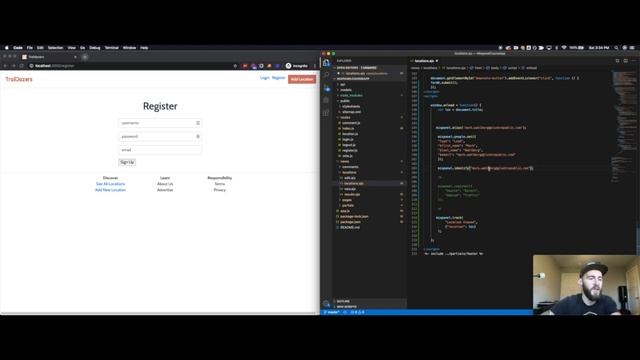Bookmark the page with the star icon
640x360 pixels.
click(235, 66)
